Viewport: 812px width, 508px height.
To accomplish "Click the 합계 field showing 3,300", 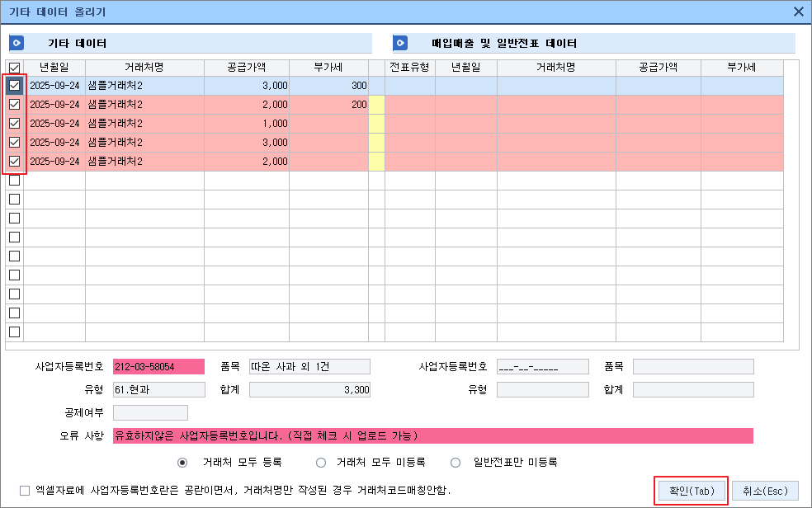I will point(311,389).
